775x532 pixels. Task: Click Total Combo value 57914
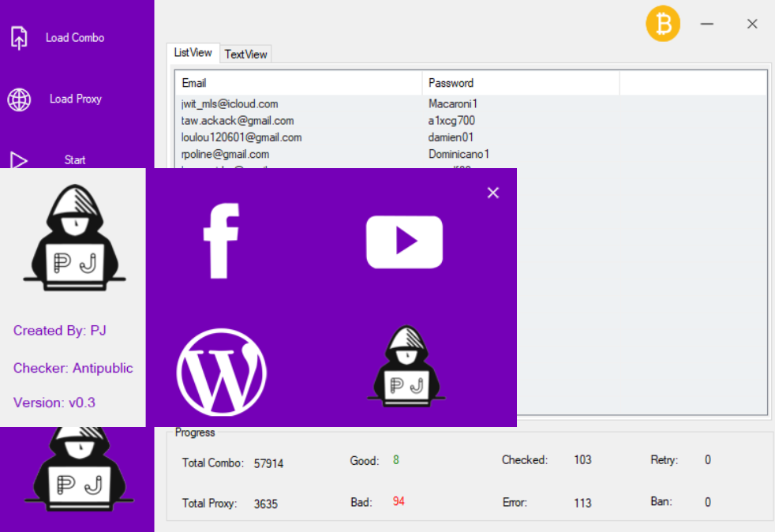[x=268, y=464]
